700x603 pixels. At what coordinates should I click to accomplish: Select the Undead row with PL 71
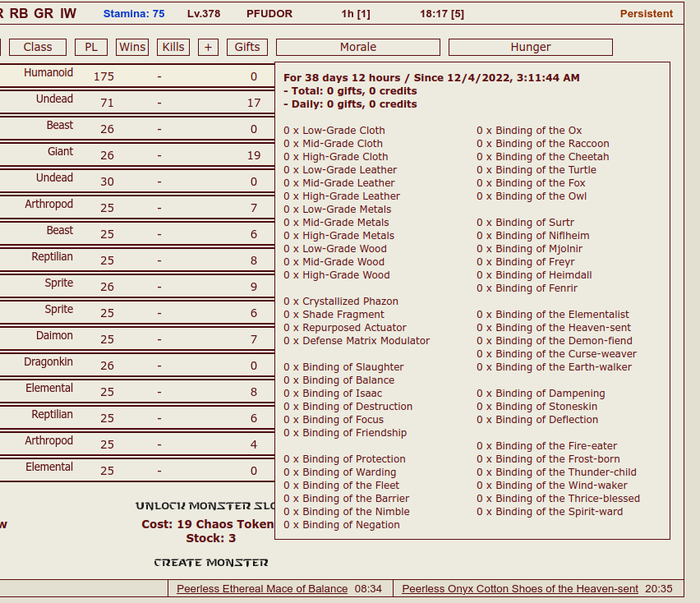click(137, 102)
